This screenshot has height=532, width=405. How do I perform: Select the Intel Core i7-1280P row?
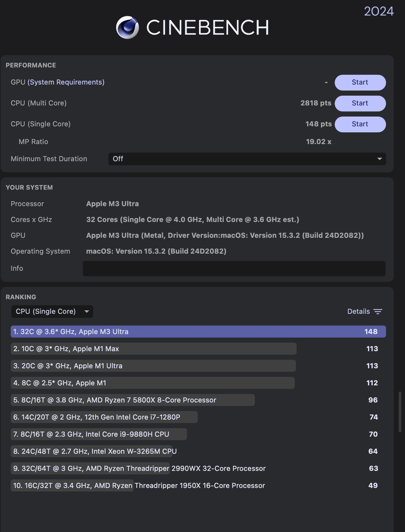click(x=198, y=417)
